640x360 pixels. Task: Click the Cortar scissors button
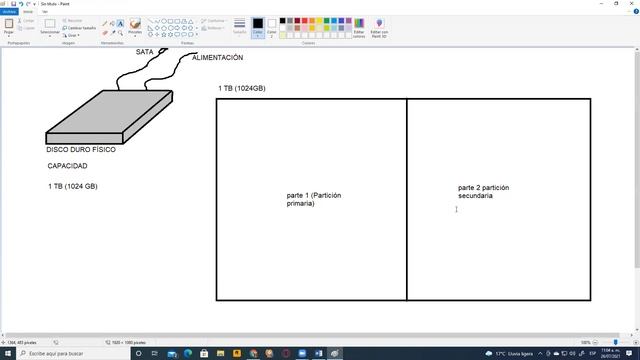tap(26, 20)
